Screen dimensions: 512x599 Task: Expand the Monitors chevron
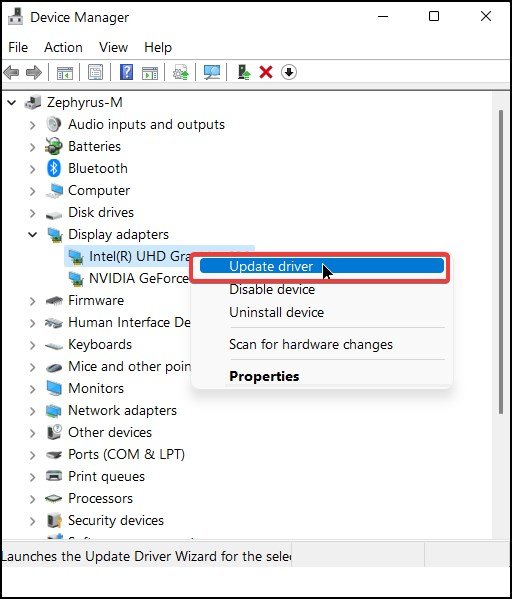pos(33,389)
